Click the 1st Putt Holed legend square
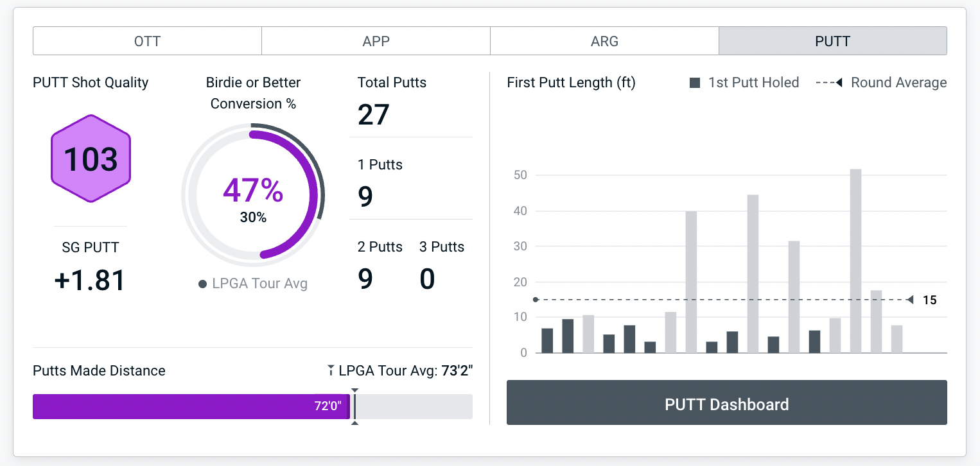 coord(695,83)
